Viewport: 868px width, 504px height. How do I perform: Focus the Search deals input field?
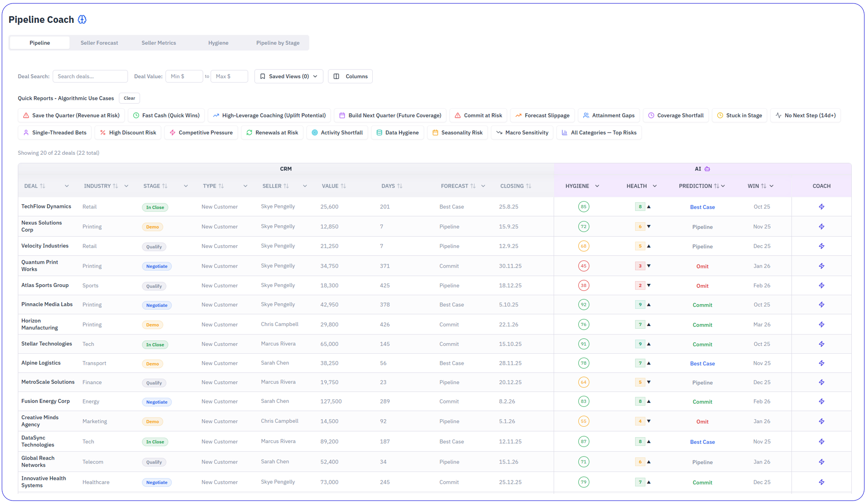pyautogui.click(x=90, y=76)
